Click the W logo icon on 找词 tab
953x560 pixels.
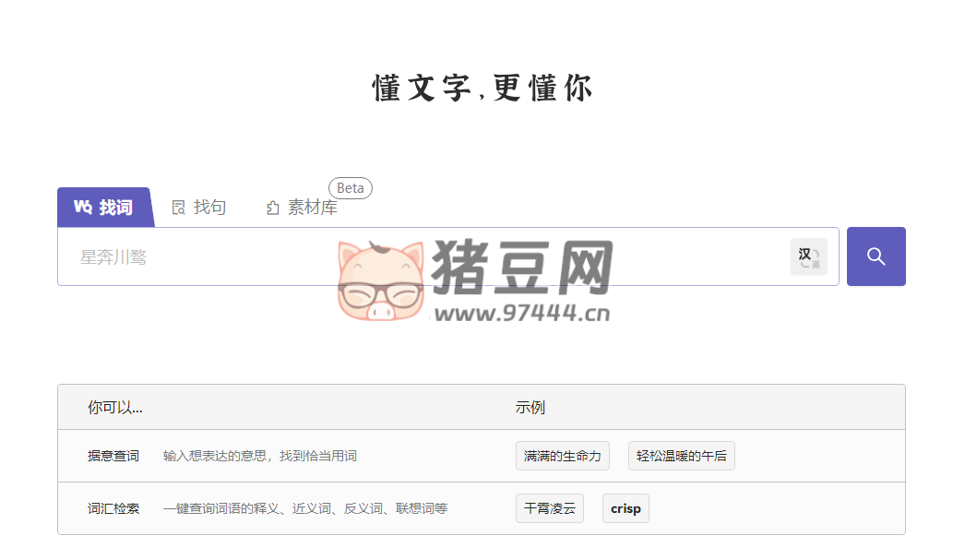point(84,207)
